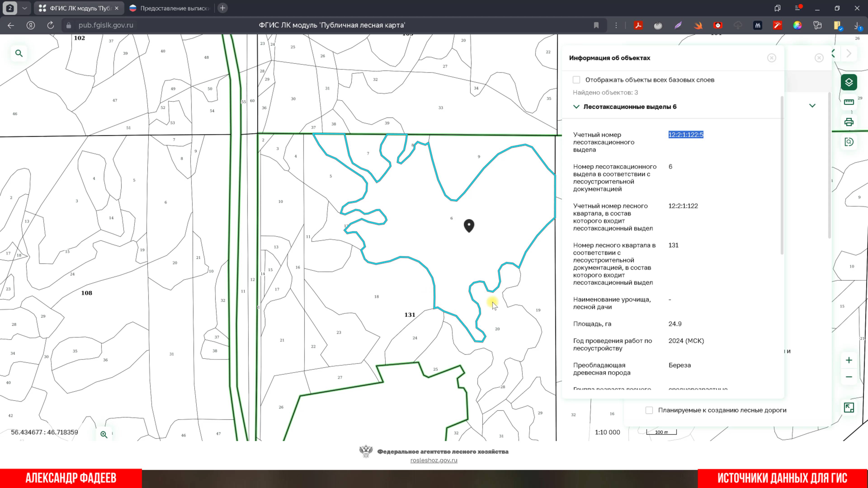Image resolution: width=868 pixels, height=488 pixels.
Task: Open the map search magnifier icon
Action: 19,53
